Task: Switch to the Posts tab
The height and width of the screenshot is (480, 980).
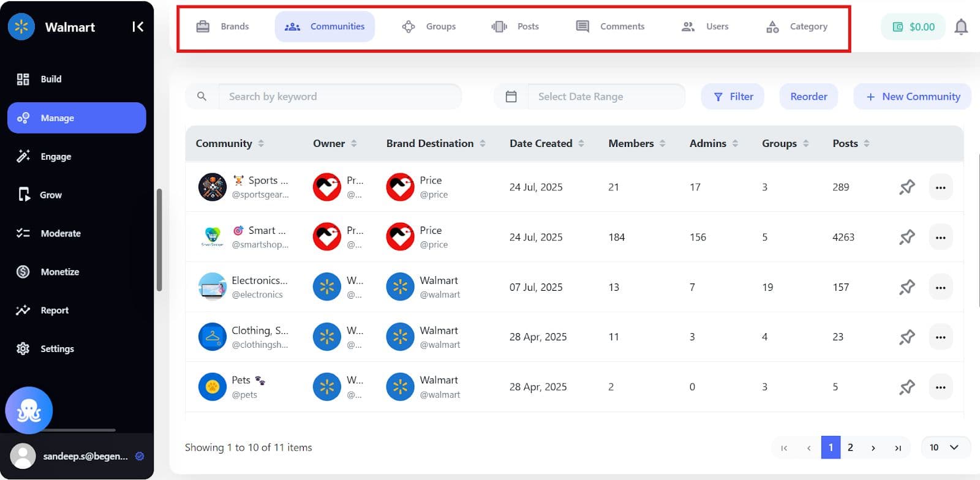Action: click(515, 26)
